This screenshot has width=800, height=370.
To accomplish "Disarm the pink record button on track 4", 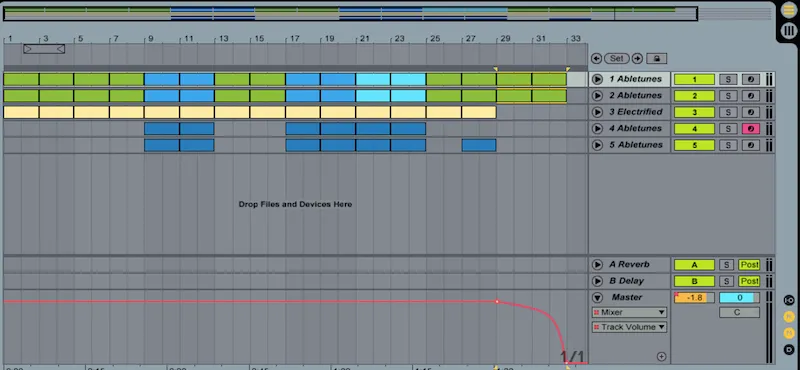I will pos(751,129).
